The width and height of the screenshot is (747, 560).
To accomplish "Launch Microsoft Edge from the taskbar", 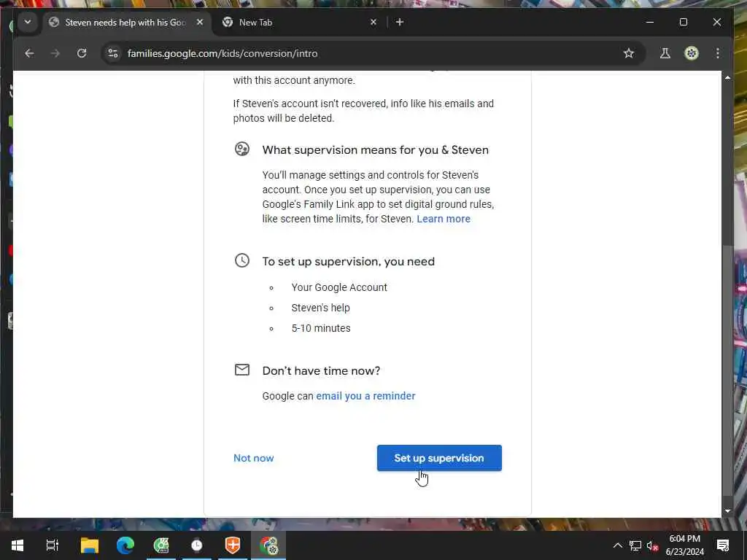I will pos(125,545).
